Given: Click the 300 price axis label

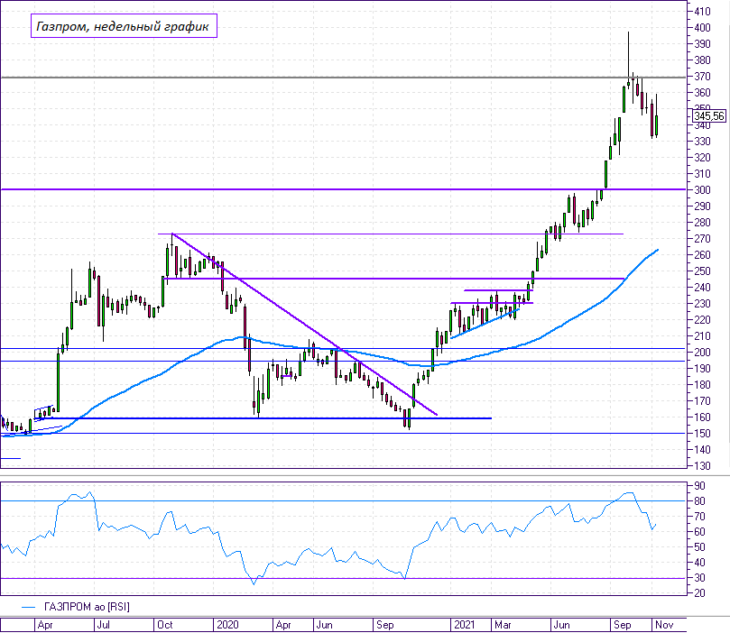Looking at the screenshot, I should 702,190.
